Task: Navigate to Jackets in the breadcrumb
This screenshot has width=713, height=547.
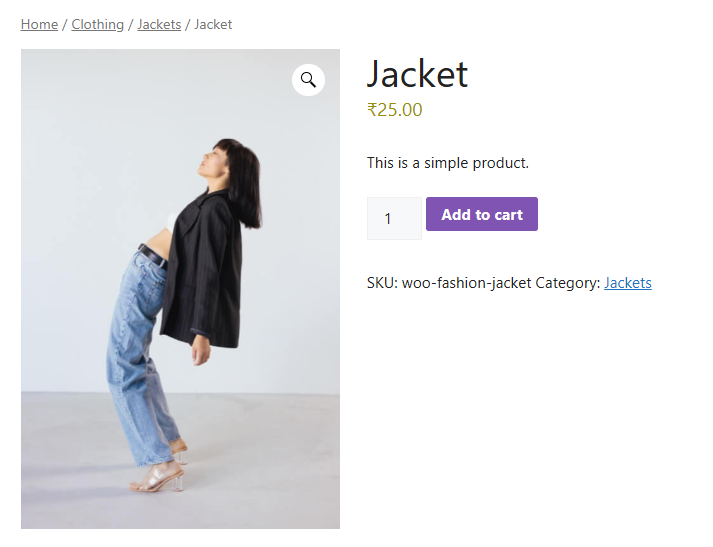Action: click(x=159, y=24)
